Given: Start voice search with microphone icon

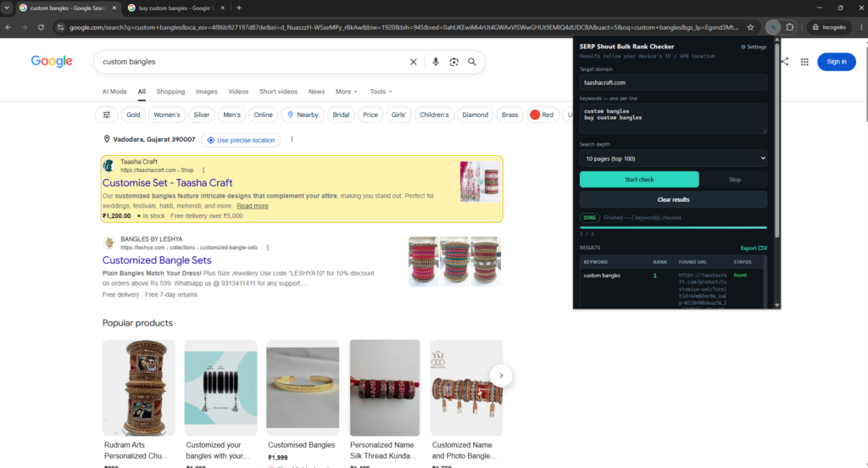Looking at the screenshot, I should (436, 62).
